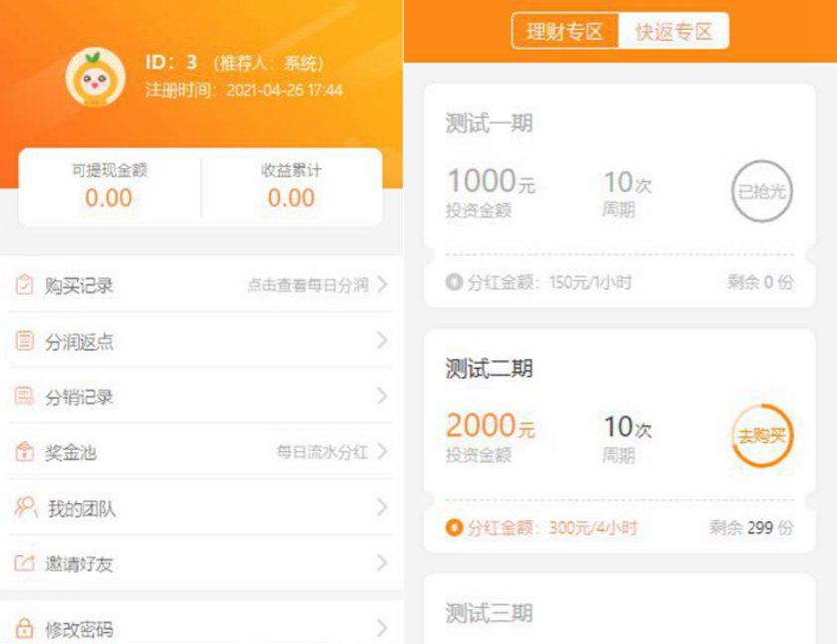Open the 我的团队 menu entry

point(200,507)
